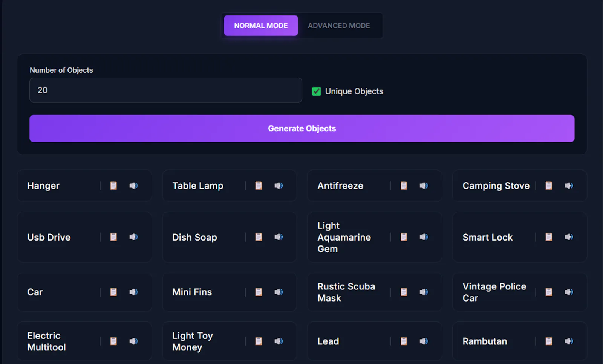
Task: Switch to Advanced Mode tab
Action: (339, 26)
